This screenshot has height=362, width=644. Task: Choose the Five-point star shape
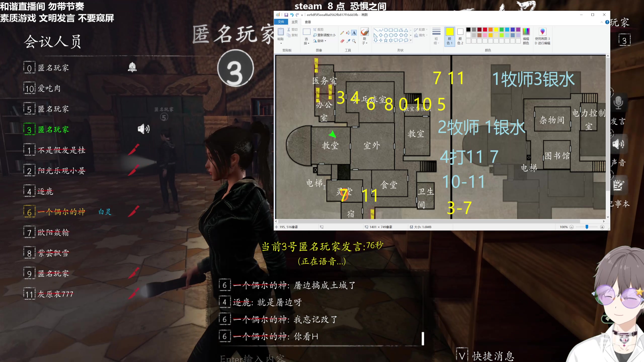(386, 40)
